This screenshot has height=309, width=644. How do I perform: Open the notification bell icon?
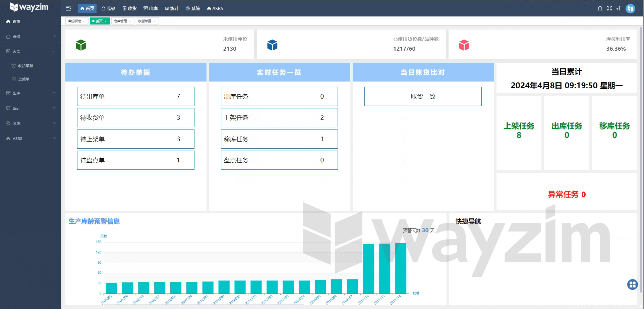[600, 8]
